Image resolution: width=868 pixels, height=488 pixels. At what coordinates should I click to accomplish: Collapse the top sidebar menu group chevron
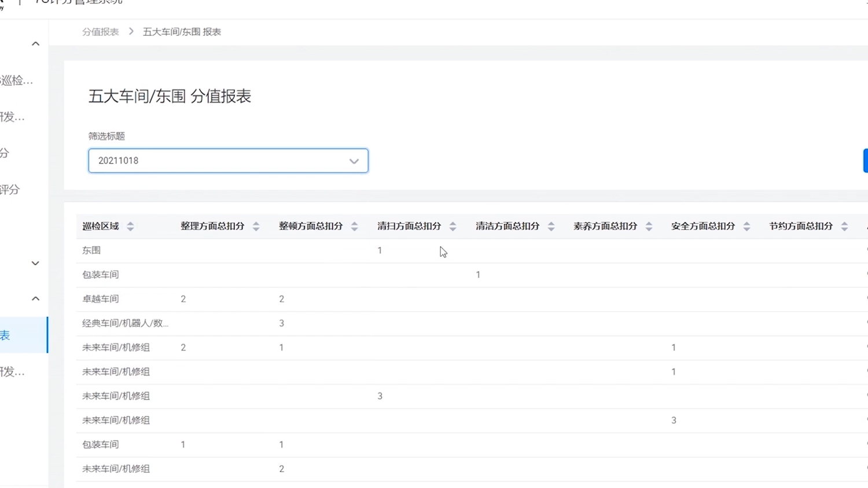pyautogui.click(x=35, y=44)
